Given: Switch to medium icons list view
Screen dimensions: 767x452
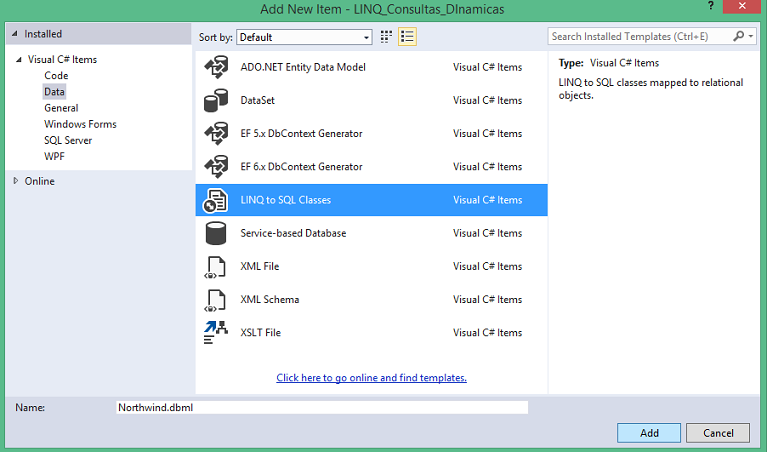Looking at the screenshot, I should pyautogui.click(x=407, y=37).
